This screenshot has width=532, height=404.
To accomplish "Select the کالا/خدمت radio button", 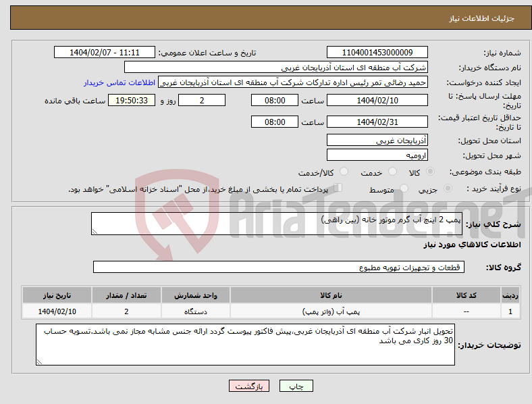I will point(344,172).
